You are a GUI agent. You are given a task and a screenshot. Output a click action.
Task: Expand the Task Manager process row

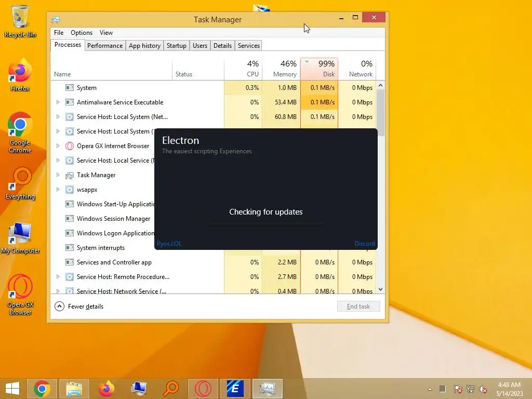58,175
